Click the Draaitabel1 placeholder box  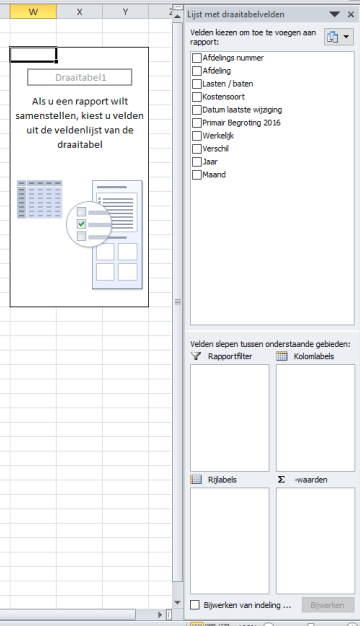[x=79, y=77]
